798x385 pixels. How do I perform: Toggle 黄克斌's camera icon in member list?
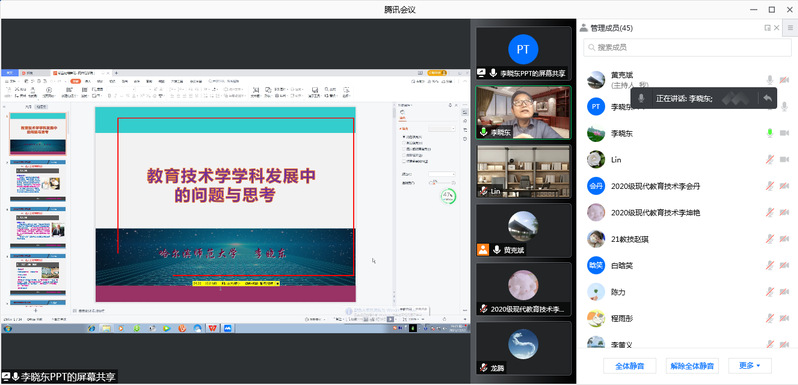tap(784, 80)
